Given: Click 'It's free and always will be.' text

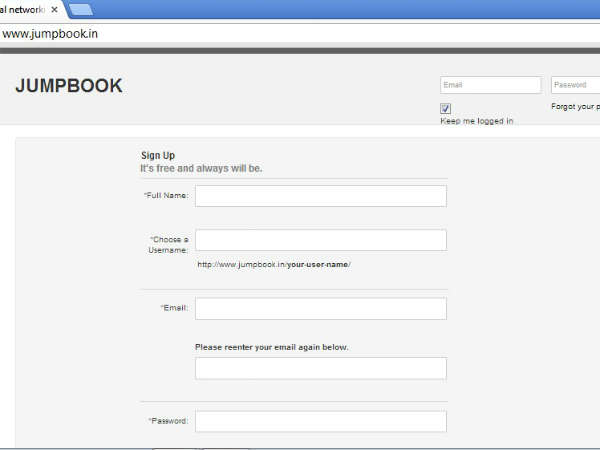Looking at the screenshot, I should coord(201,168).
